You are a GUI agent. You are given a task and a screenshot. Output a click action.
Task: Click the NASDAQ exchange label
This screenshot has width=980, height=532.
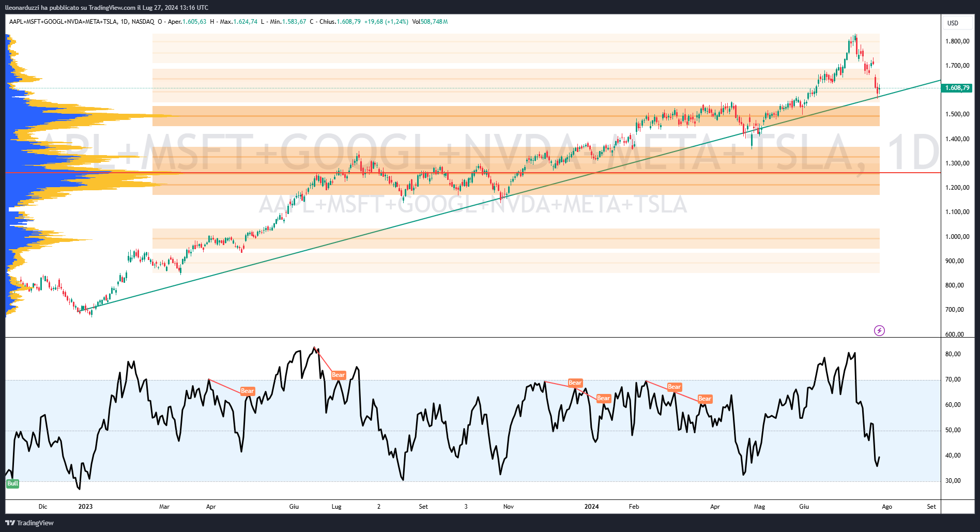pyautogui.click(x=143, y=22)
